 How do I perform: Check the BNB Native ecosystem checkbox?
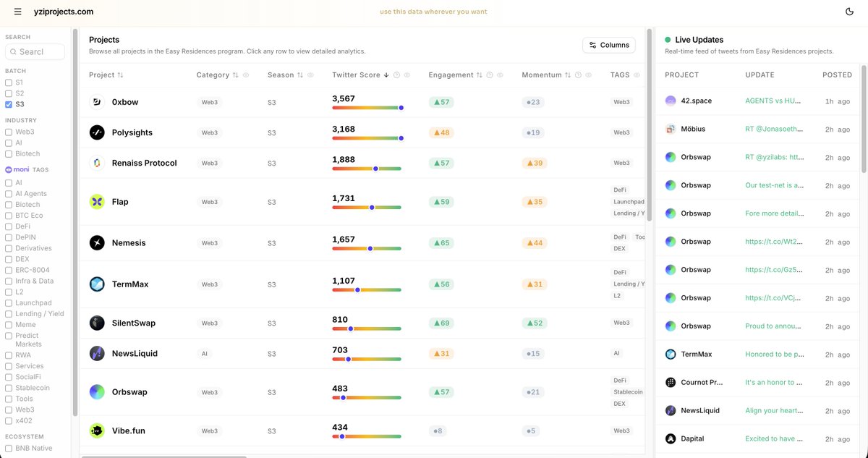[9, 448]
